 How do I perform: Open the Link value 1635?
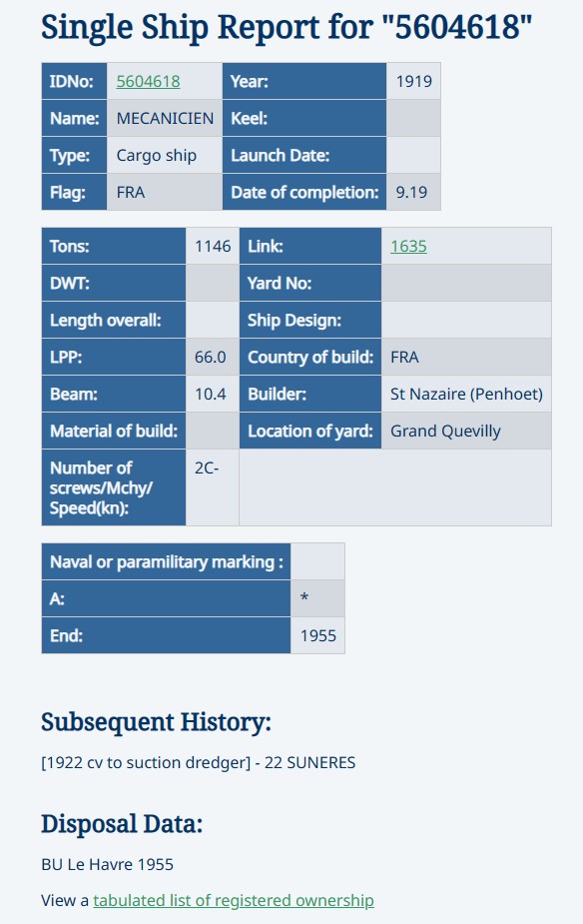point(408,247)
